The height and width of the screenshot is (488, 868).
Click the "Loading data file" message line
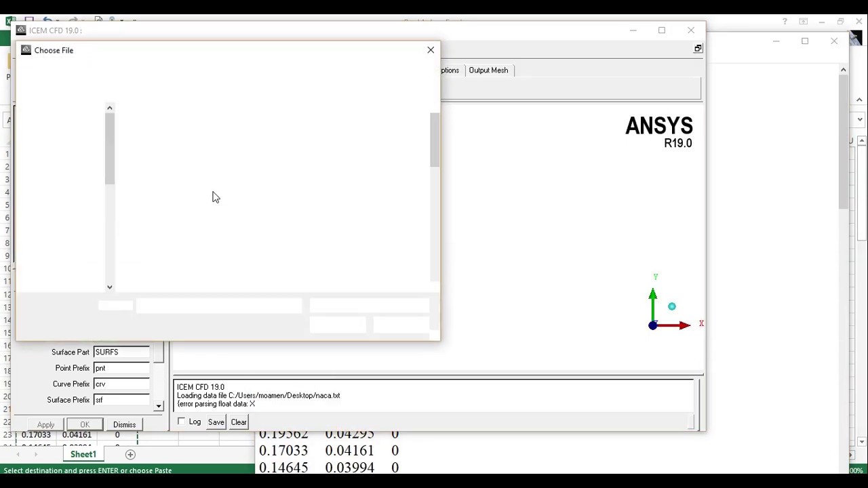tap(258, 395)
